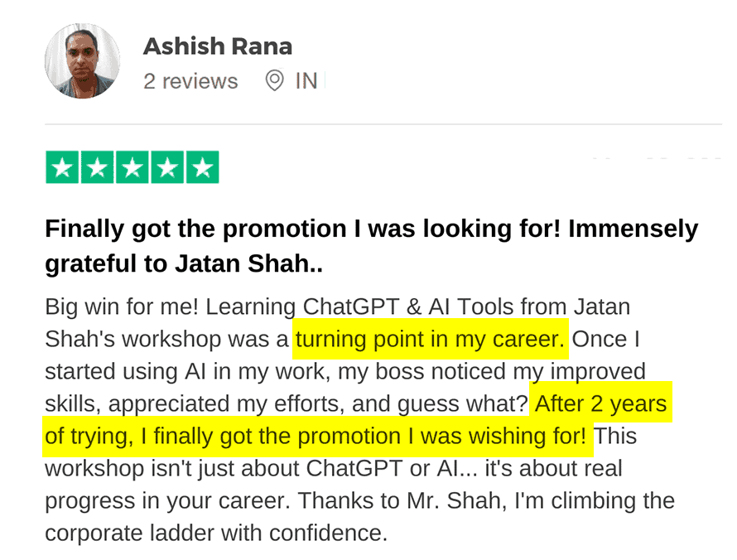Screen dimensions: 737x560
Task: Select the "IN" country label
Action: (x=306, y=81)
